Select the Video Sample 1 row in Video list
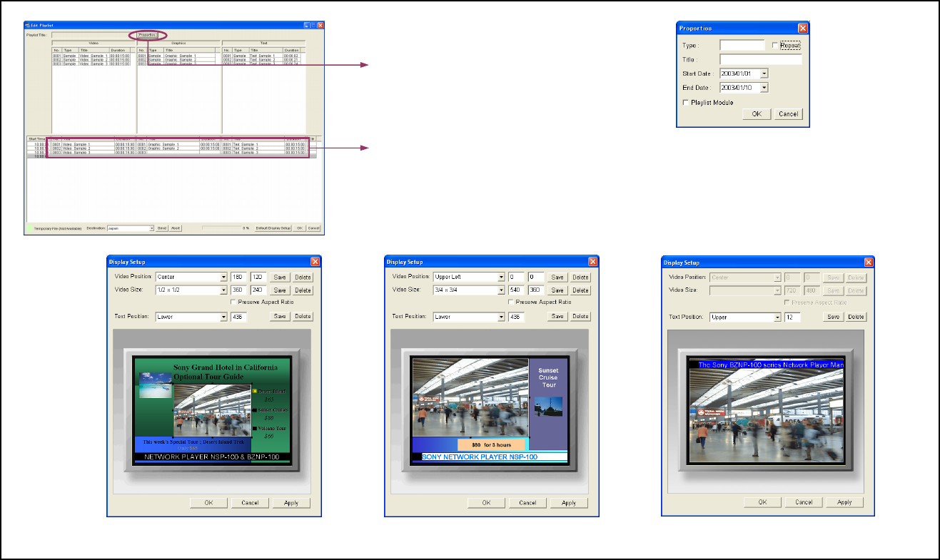The width and height of the screenshot is (940, 560). [x=93, y=56]
